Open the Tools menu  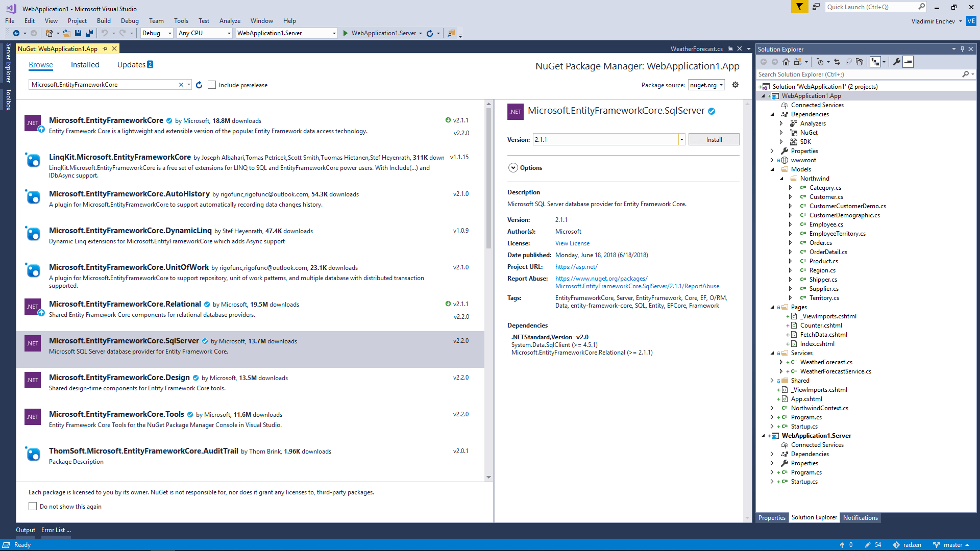point(181,21)
